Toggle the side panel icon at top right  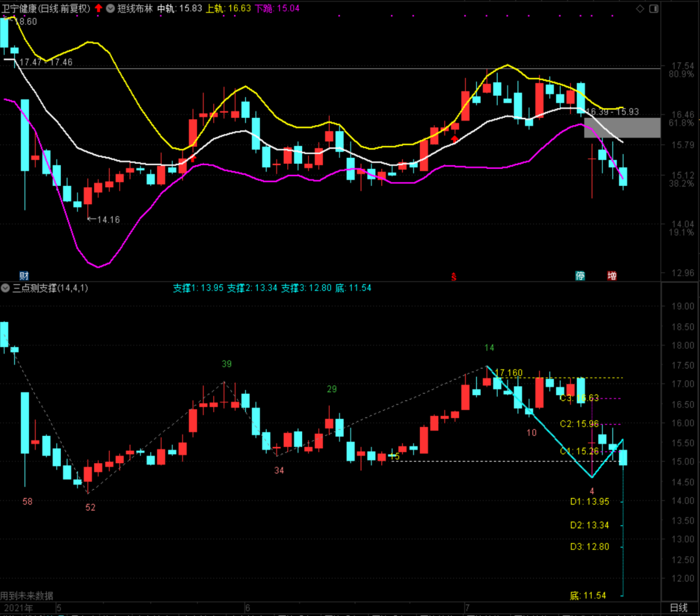(653, 8)
